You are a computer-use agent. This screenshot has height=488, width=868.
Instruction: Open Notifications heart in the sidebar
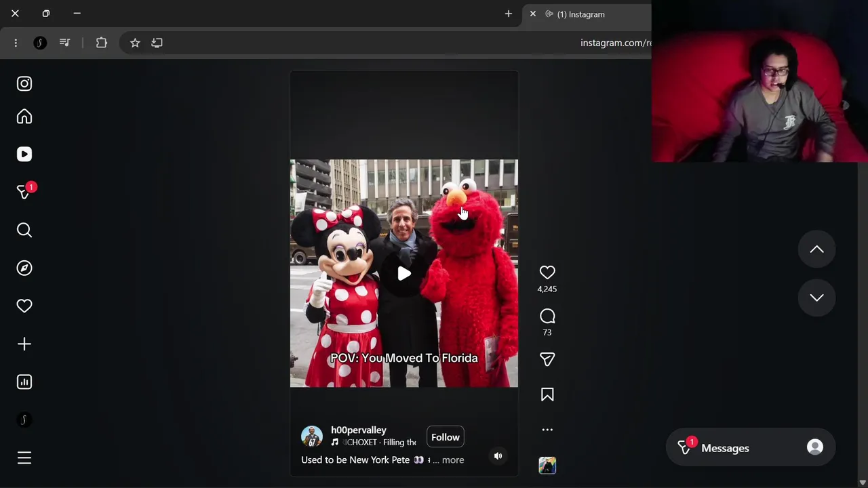24,306
